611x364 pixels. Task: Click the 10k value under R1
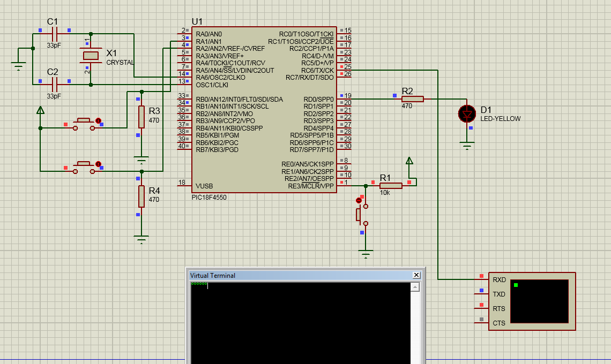coord(385,193)
